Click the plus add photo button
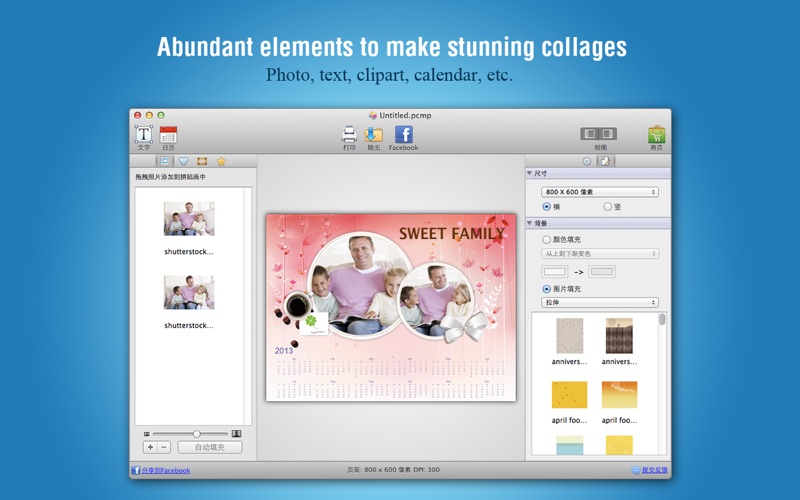 point(150,447)
